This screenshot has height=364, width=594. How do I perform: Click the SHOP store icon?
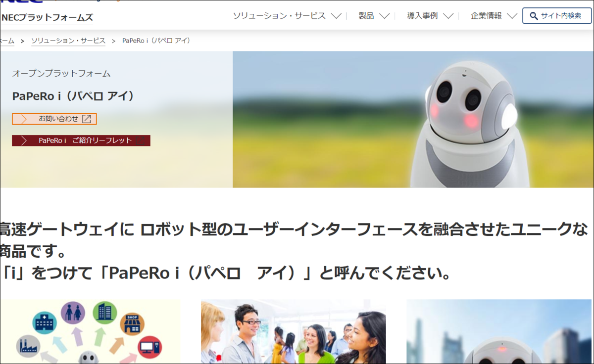(x=132, y=324)
